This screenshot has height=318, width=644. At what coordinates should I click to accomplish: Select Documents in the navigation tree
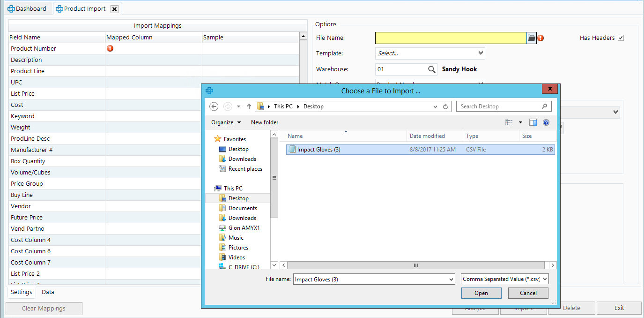point(243,208)
